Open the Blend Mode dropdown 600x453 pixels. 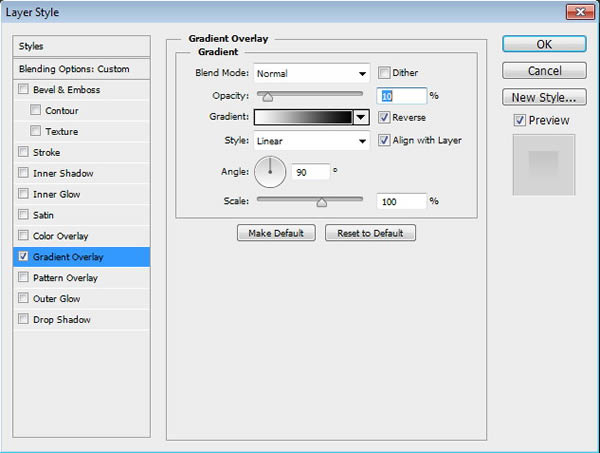(312, 73)
